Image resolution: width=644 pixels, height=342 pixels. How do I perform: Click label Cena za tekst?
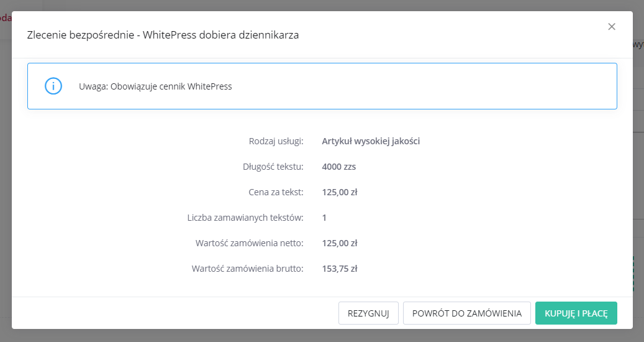[276, 192]
